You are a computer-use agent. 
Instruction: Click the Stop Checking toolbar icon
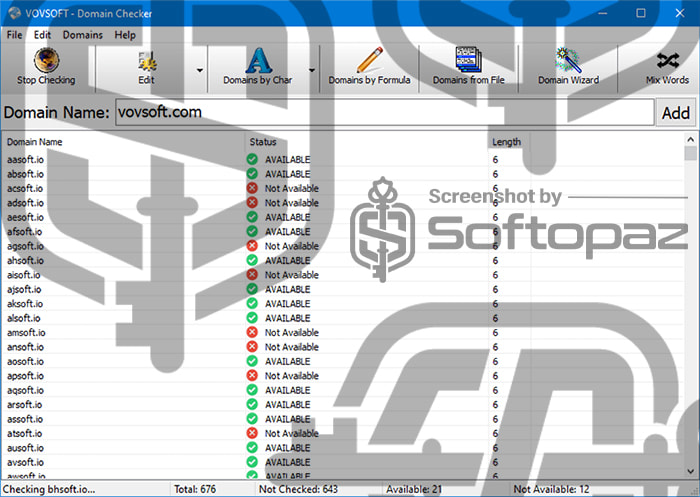46,60
